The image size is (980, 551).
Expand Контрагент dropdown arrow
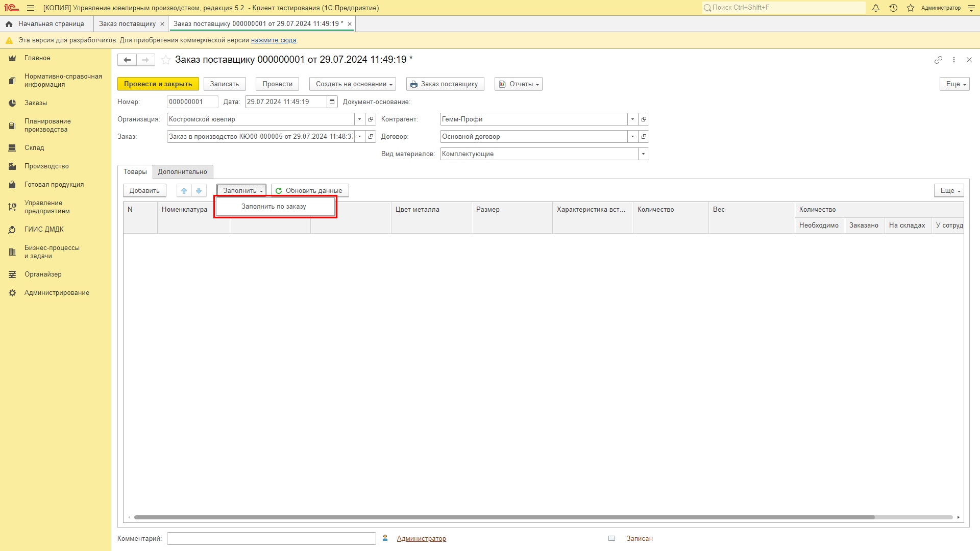pyautogui.click(x=632, y=119)
